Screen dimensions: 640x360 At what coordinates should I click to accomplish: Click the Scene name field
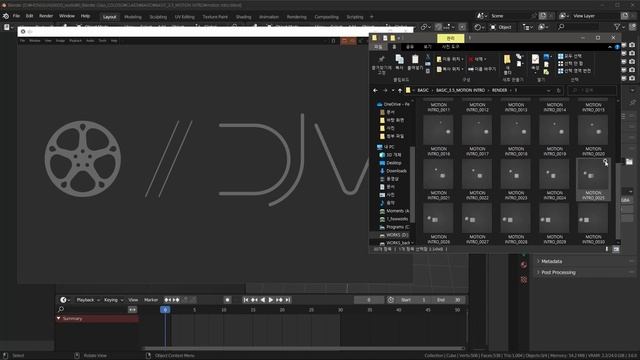click(x=509, y=16)
